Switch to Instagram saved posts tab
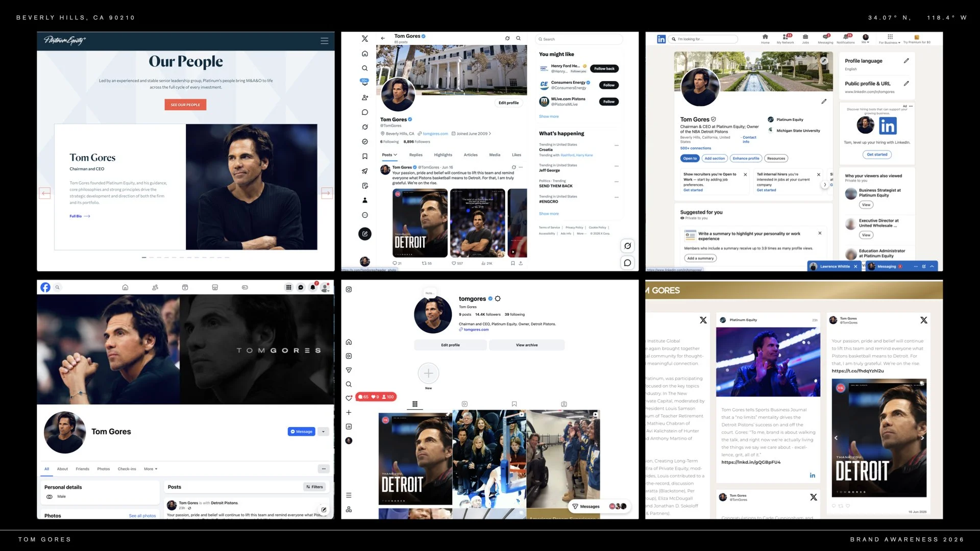The image size is (980, 551). 514,404
